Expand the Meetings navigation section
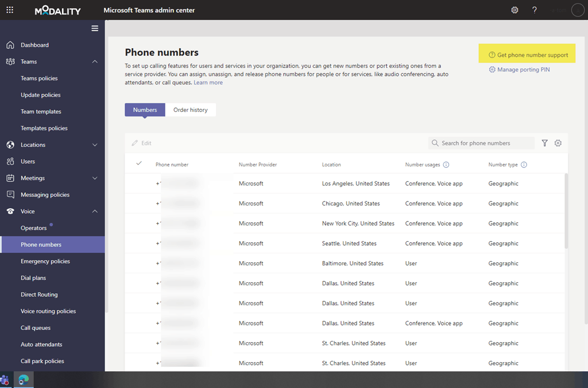This screenshot has width=588, height=388. coord(95,178)
